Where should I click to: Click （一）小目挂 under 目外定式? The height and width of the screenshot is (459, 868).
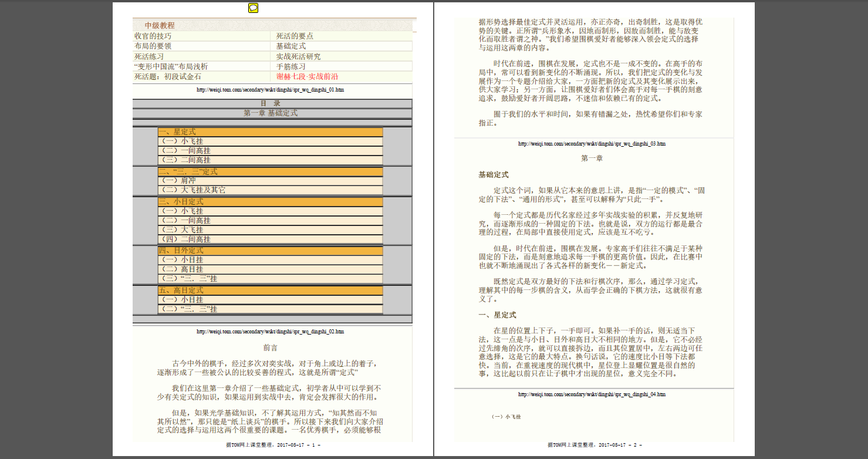point(270,259)
